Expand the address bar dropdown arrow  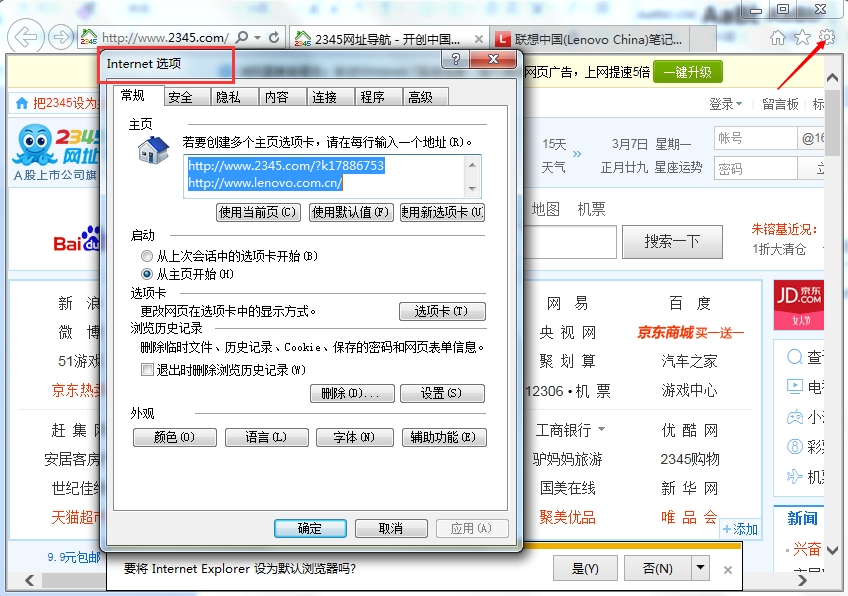click(257, 37)
